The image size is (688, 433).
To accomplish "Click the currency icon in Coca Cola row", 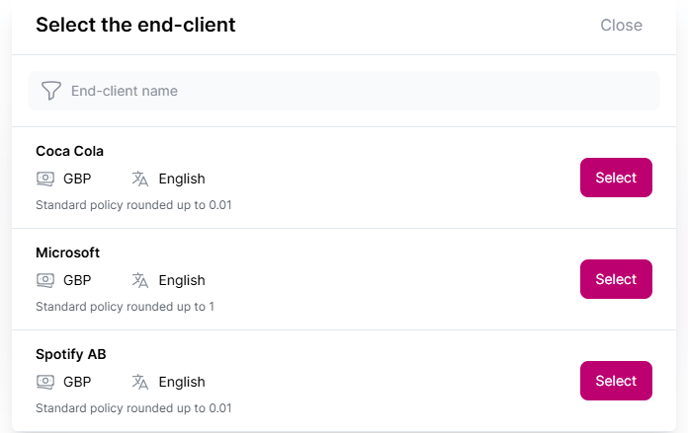I will [45, 179].
